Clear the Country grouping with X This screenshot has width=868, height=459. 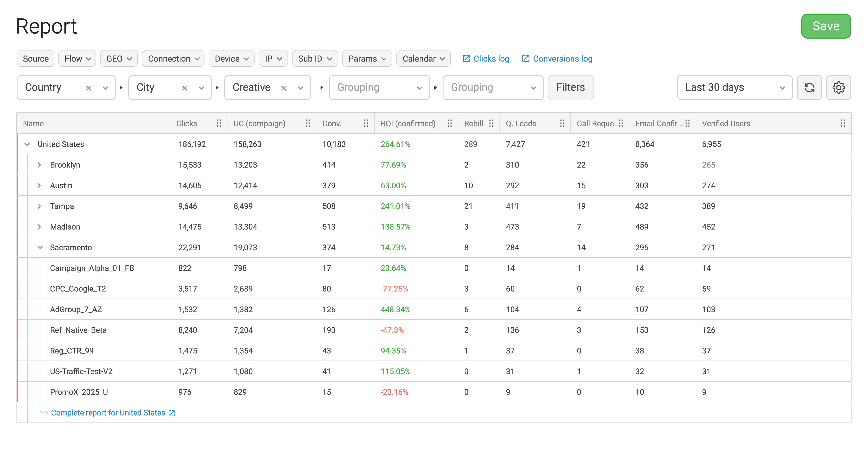click(89, 88)
